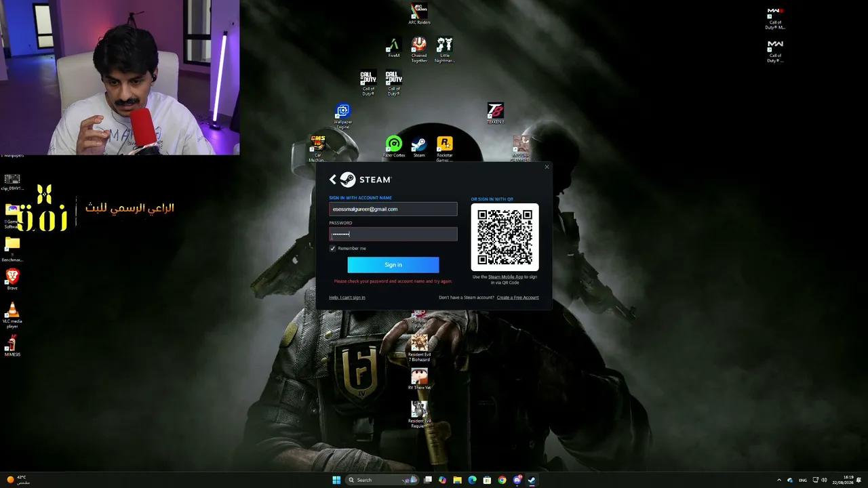
Task: Open Microsoft Edge from the taskbar
Action: [473, 480]
